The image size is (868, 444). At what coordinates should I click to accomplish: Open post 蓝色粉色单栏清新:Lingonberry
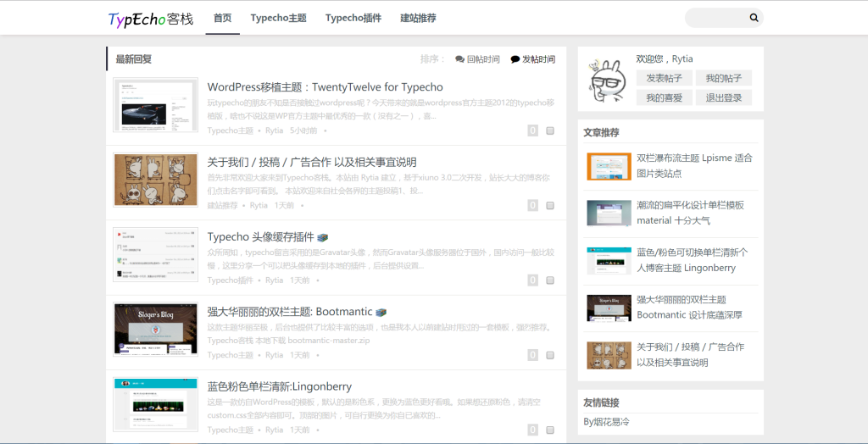pos(280,386)
